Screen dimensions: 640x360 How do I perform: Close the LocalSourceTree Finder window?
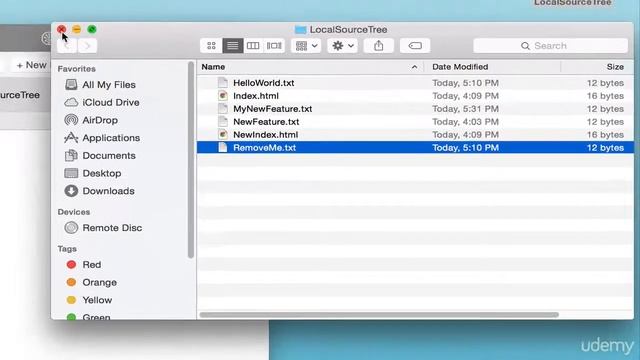62,29
